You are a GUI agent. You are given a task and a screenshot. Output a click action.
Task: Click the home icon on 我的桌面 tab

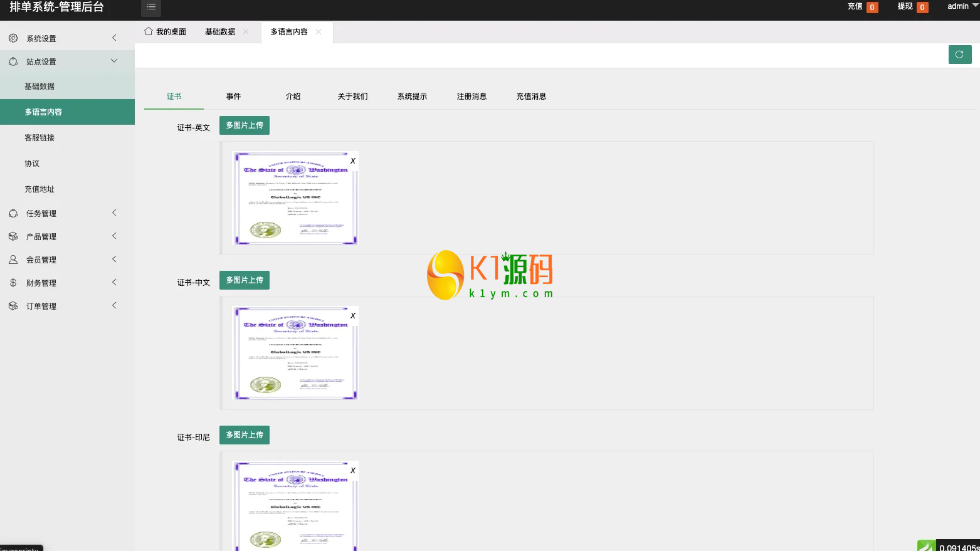click(149, 31)
